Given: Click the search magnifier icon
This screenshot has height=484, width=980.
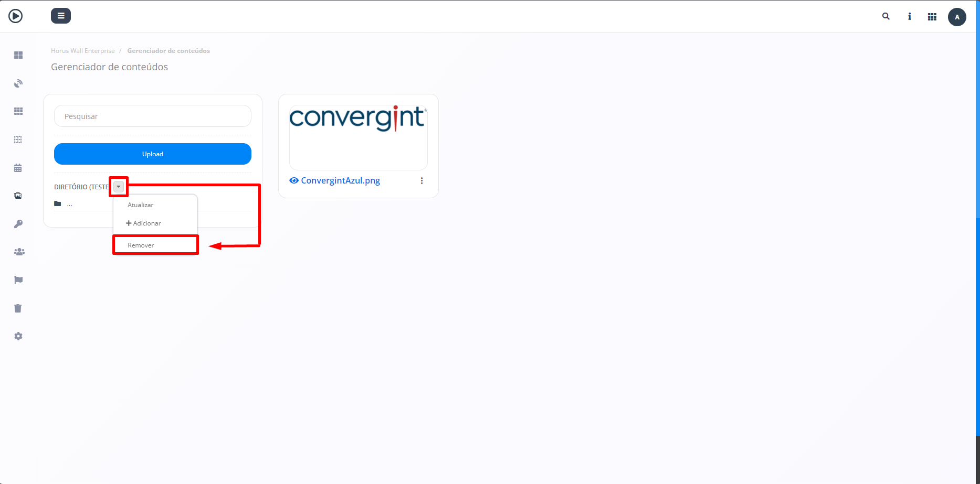Looking at the screenshot, I should coord(886,16).
